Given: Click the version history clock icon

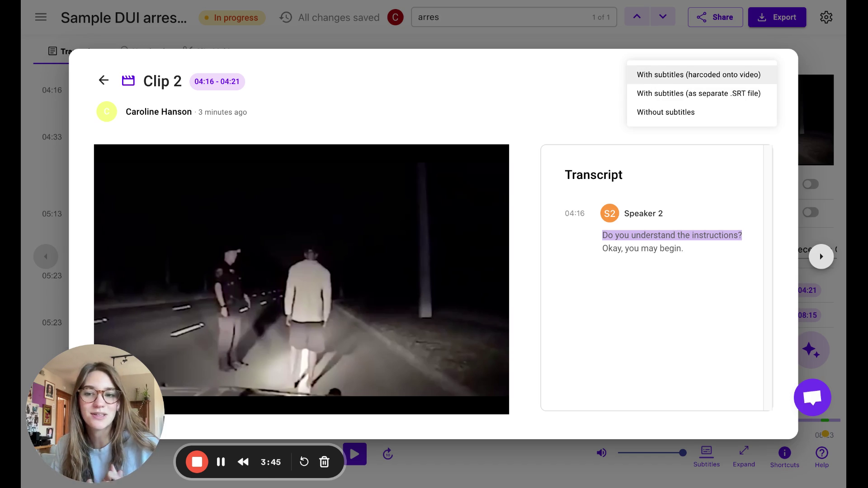Looking at the screenshot, I should 286,17.
